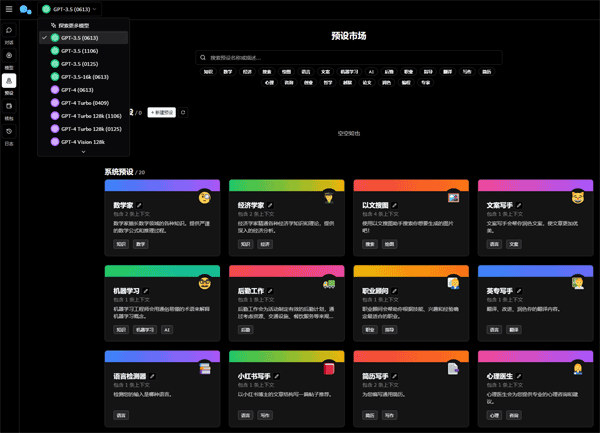Screen dimensions: 600x433
Task: Select GPT-4 Turbo (0409) model
Action: click(x=83, y=103)
